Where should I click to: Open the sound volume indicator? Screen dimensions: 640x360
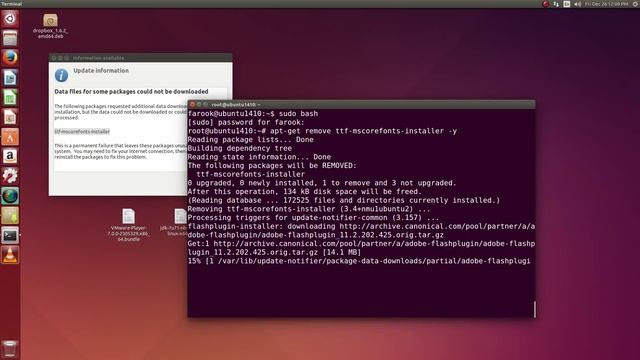pyautogui.click(x=577, y=4)
